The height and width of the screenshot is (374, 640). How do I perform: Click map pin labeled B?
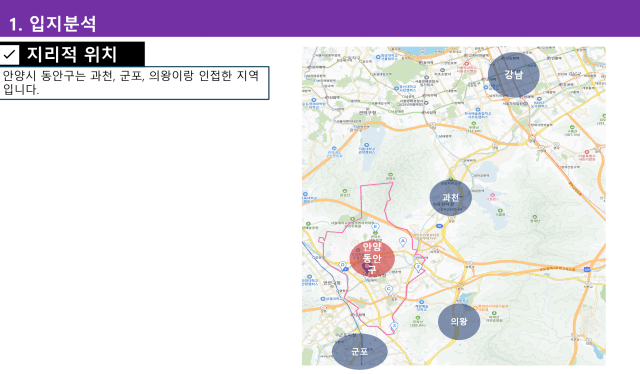tap(376, 227)
